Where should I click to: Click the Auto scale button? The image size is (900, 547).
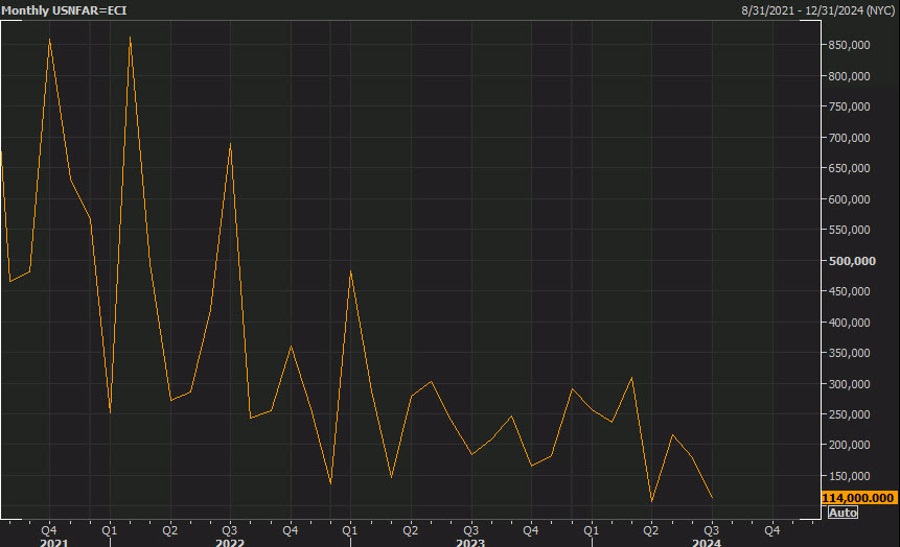843,513
